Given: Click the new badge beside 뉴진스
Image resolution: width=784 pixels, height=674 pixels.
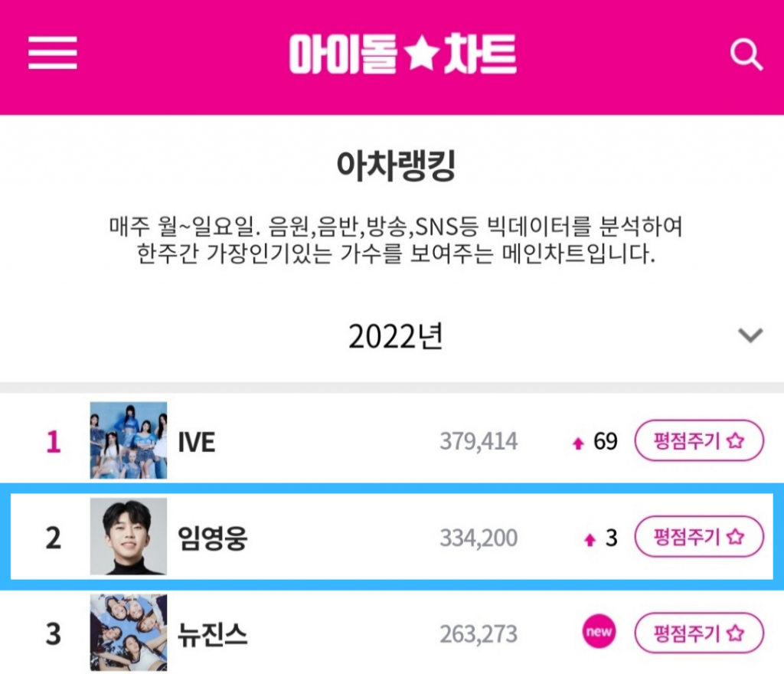Looking at the screenshot, I should point(598,633).
